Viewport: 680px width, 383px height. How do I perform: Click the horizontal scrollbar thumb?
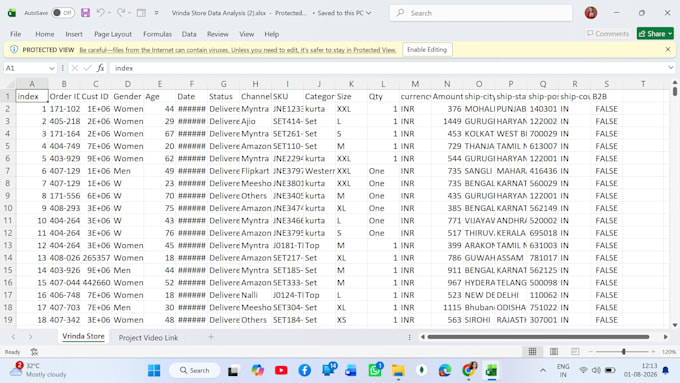point(538,337)
